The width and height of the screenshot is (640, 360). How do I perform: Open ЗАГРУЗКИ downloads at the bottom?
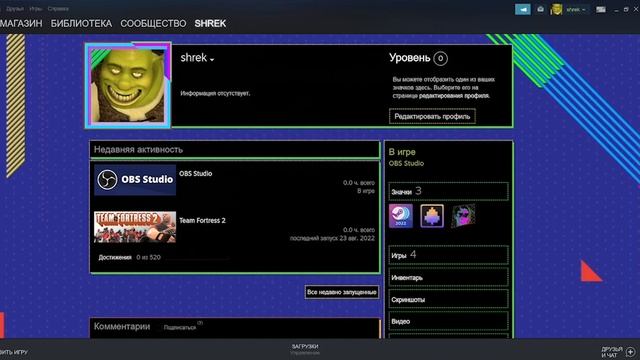point(305,347)
